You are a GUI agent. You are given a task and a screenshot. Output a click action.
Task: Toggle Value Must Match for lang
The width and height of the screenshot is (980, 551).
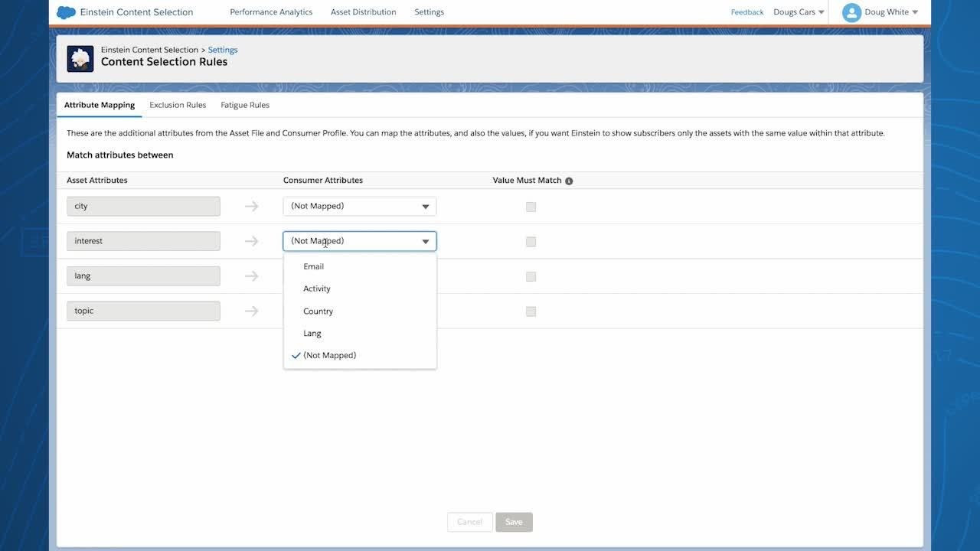(x=531, y=276)
